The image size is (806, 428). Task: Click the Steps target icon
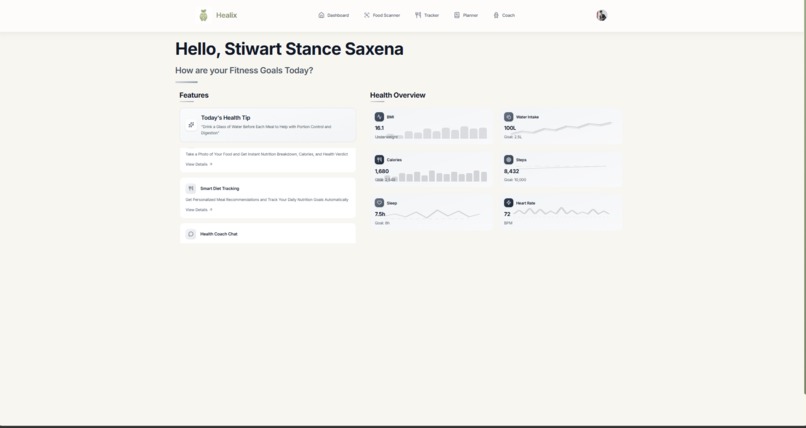[x=508, y=160]
